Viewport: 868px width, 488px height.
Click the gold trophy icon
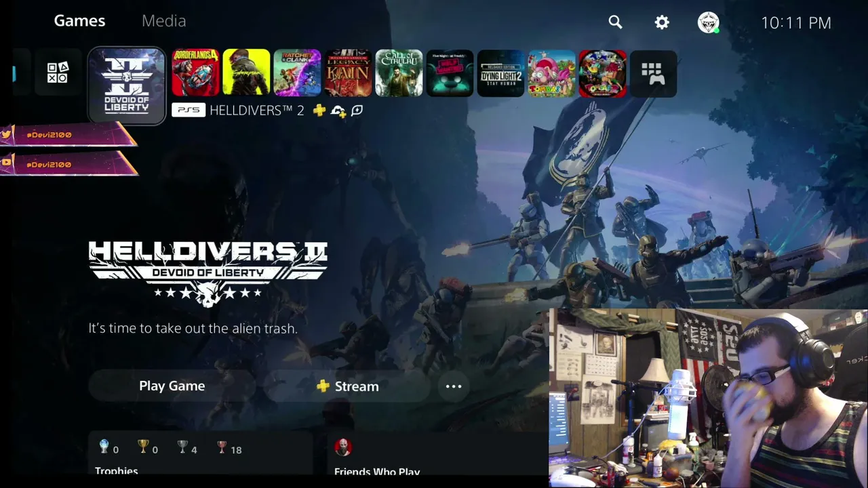pyautogui.click(x=143, y=446)
